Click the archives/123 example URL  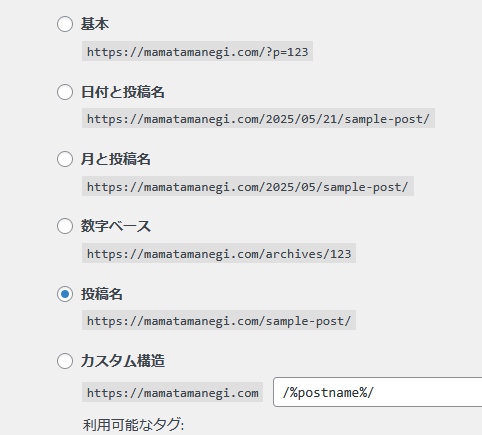point(219,253)
